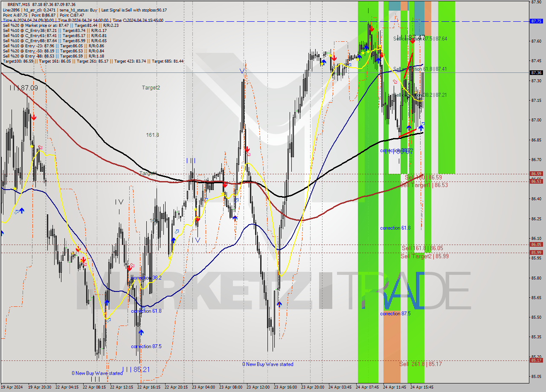The image size is (546, 392).
Task: Click the '24 Apr 03:45' time axis label
Action: [x=340, y=387]
